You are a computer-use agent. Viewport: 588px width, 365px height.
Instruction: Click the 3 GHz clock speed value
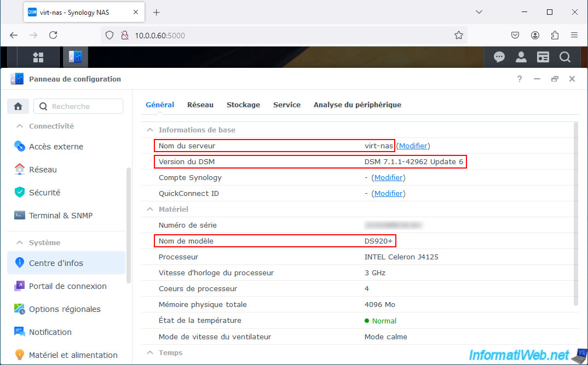click(374, 273)
